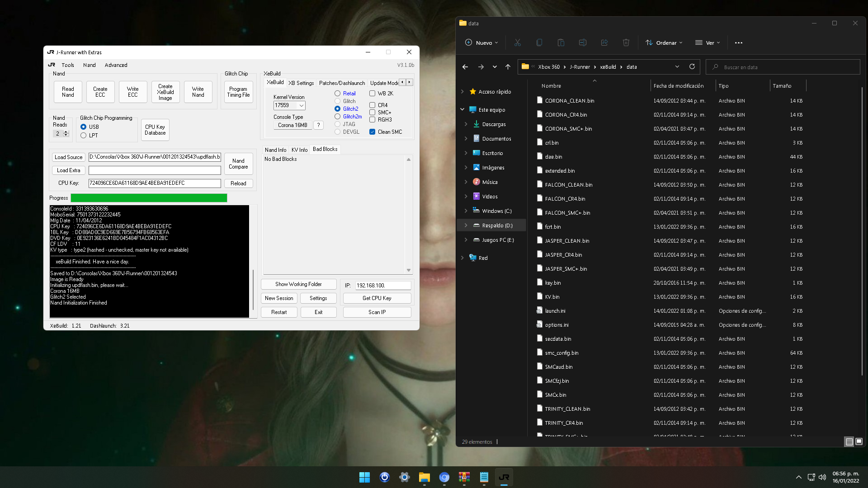Refresh the data folder view
Screen dimensions: 868x488
692,66
